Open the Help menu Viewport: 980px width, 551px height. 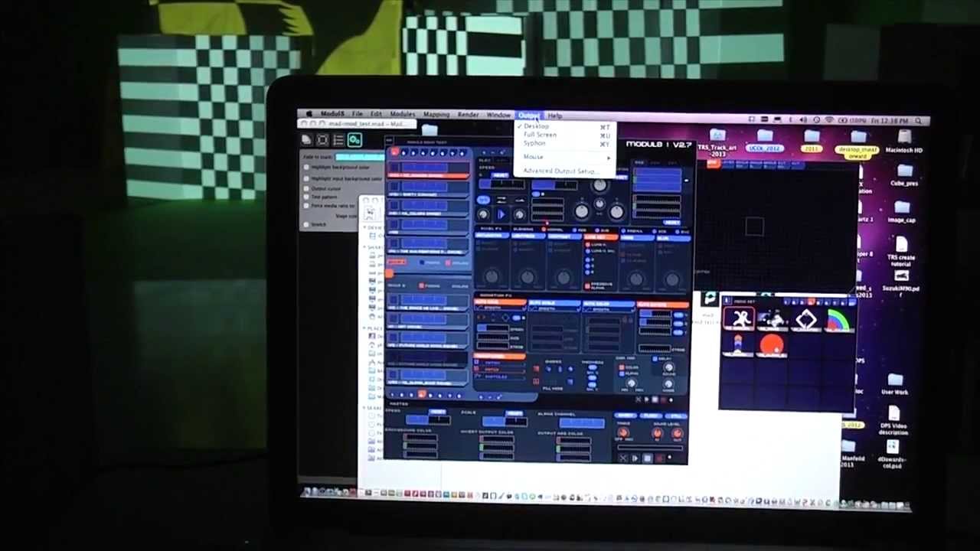click(554, 116)
